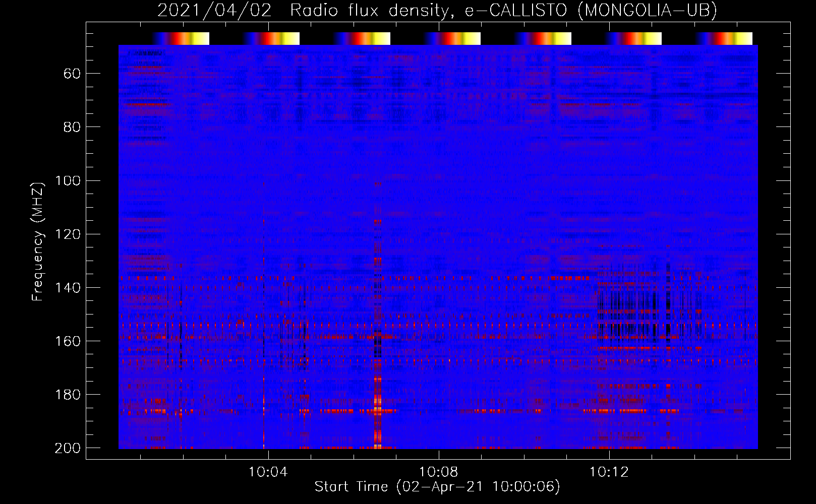Click the 200 frequency tick label
This screenshot has width=816, height=504.
[68, 448]
